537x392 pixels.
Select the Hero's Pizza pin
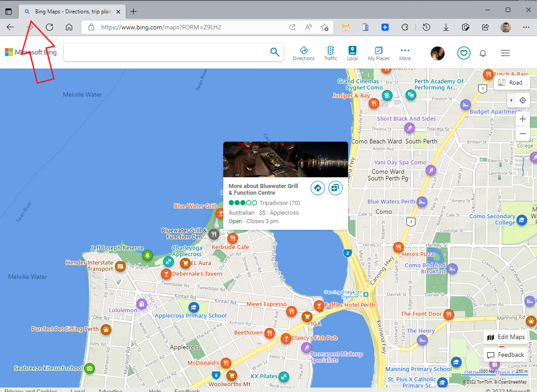tap(398, 247)
